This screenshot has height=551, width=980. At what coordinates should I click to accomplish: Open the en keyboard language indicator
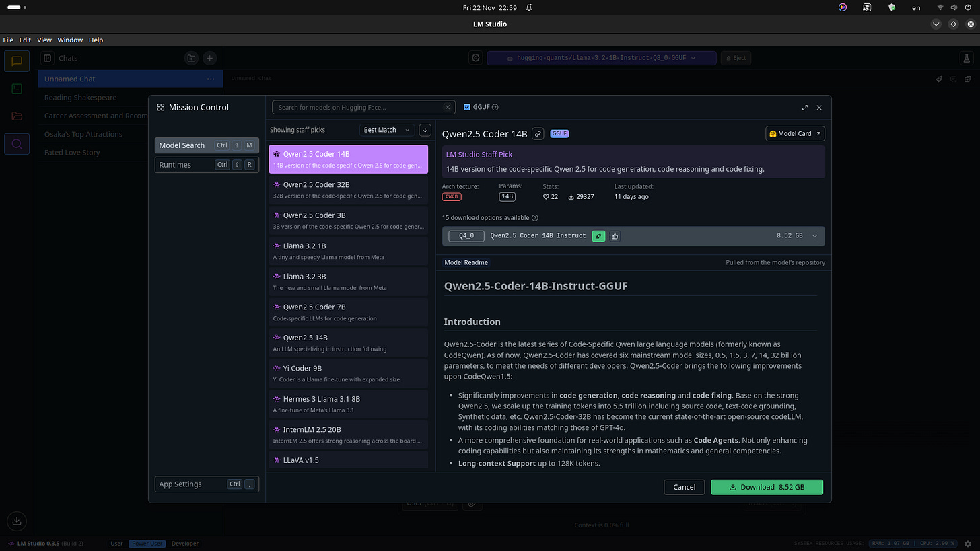click(x=916, y=8)
